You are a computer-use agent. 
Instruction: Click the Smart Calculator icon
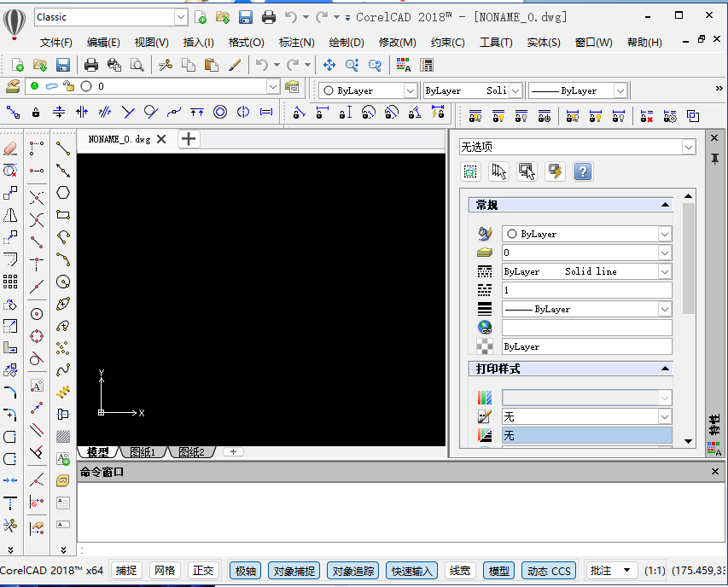(x=426, y=65)
